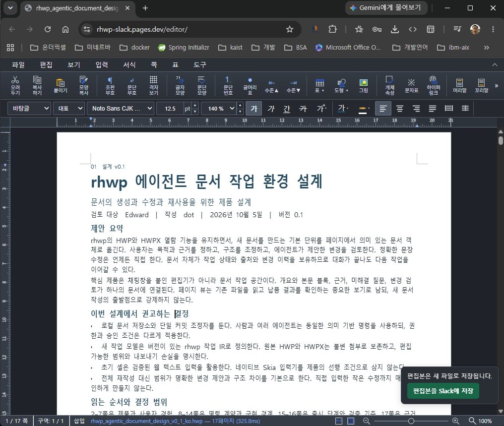Click the zoom slider handle
The image size is (504, 426).
pyautogui.click(x=411, y=421)
